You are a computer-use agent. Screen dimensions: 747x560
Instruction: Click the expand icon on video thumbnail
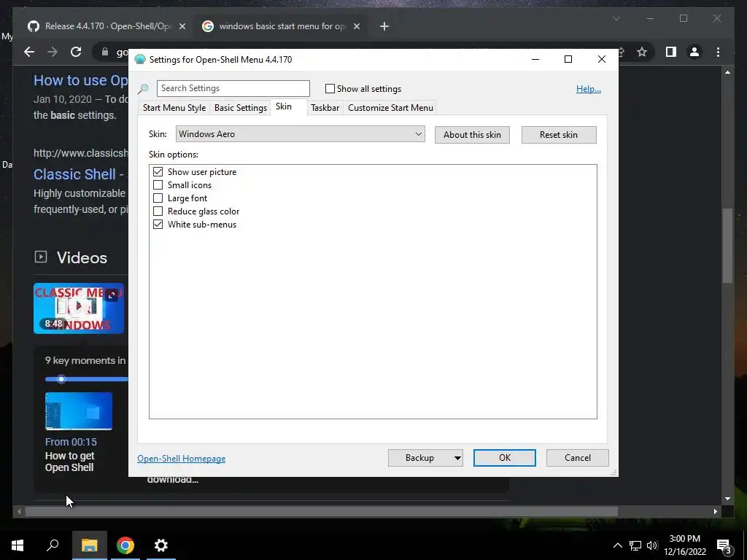point(112,295)
